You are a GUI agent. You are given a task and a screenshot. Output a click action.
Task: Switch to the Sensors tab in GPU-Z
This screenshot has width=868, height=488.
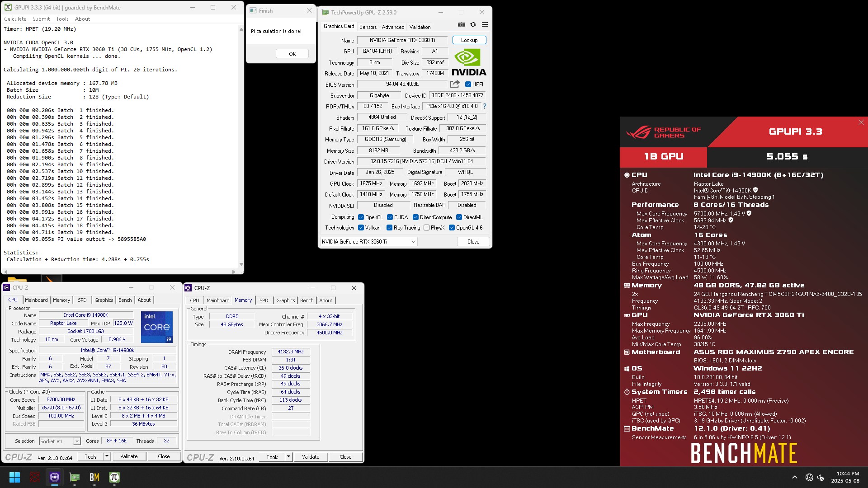(368, 27)
